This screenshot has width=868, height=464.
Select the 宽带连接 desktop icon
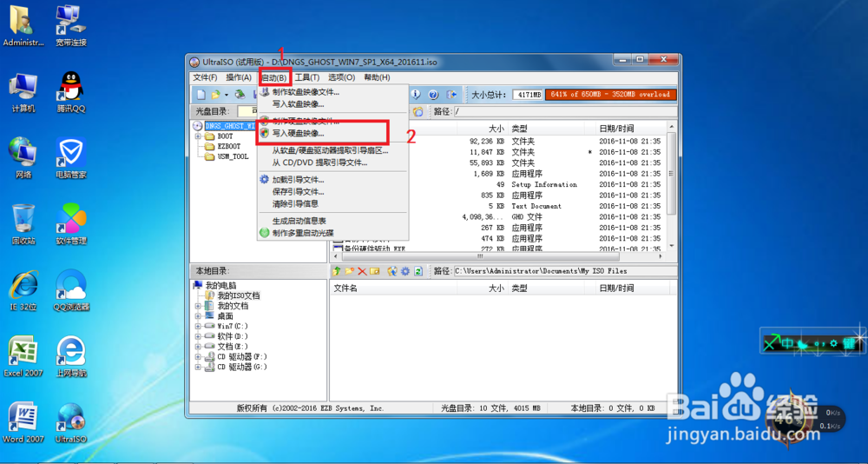coord(71,25)
